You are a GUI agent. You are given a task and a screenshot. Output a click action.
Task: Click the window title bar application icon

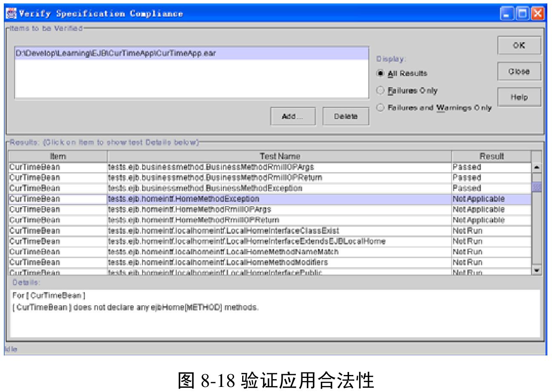11,14
